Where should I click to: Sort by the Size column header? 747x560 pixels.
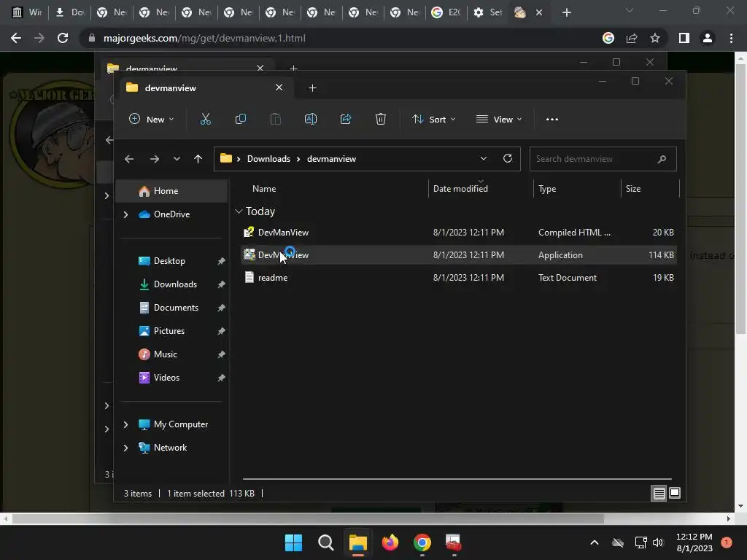click(x=632, y=189)
